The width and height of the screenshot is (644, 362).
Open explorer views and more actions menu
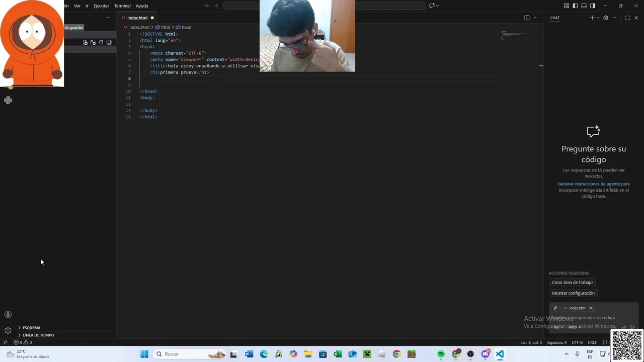pyautogui.click(x=108, y=18)
